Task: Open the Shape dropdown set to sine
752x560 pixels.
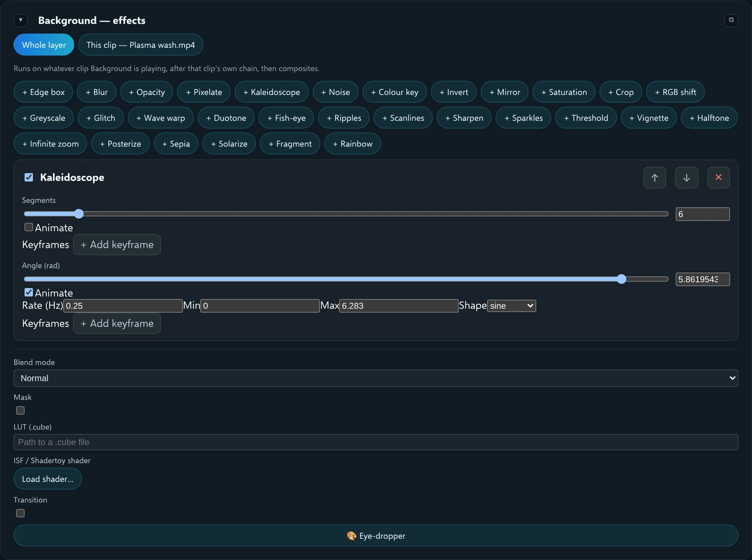Action: pyautogui.click(x=511, y=306)
